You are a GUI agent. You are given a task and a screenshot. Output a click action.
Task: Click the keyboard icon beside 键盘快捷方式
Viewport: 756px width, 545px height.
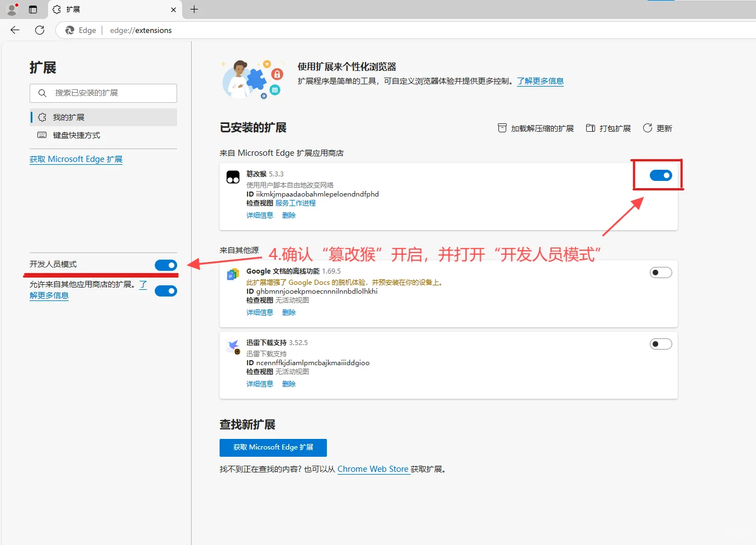42,135
